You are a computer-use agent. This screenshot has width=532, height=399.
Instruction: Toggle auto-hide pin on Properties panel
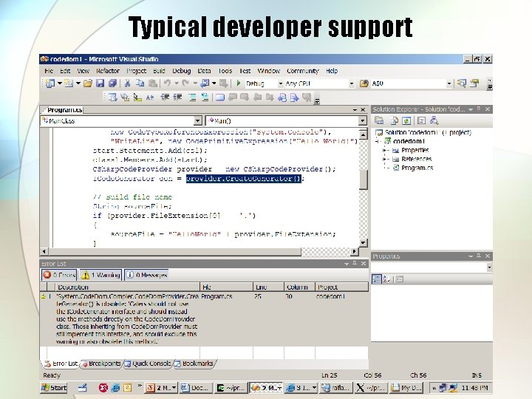point(479,256)
